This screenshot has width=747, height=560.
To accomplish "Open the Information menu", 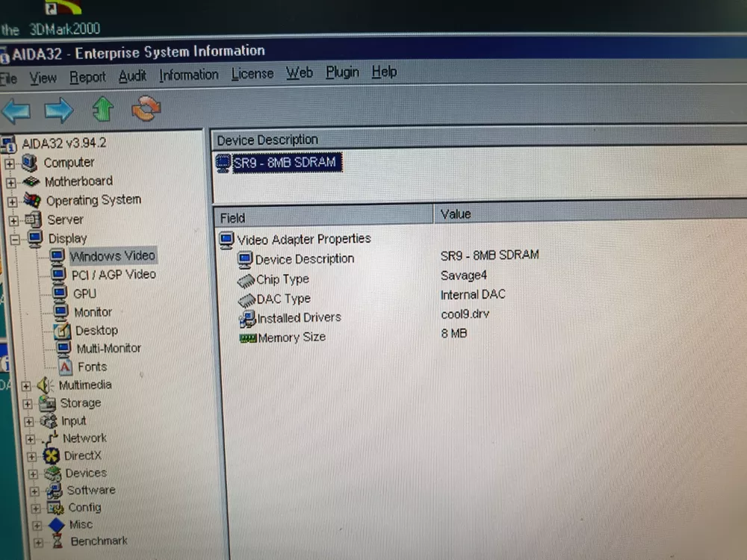I will pyautogui.click(x=188, y=75).
